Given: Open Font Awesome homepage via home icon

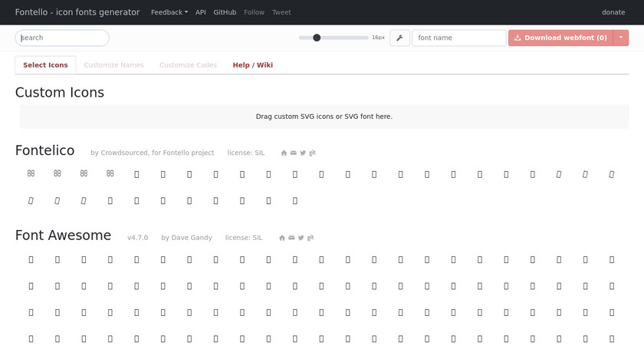Looking at the screenshot, I should coord(282,238).
